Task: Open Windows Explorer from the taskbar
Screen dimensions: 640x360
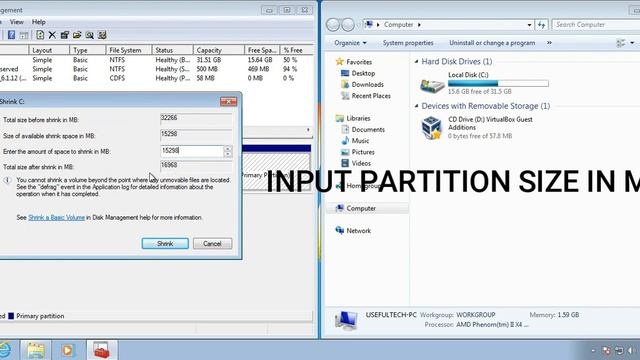Action: pos(36,350)
